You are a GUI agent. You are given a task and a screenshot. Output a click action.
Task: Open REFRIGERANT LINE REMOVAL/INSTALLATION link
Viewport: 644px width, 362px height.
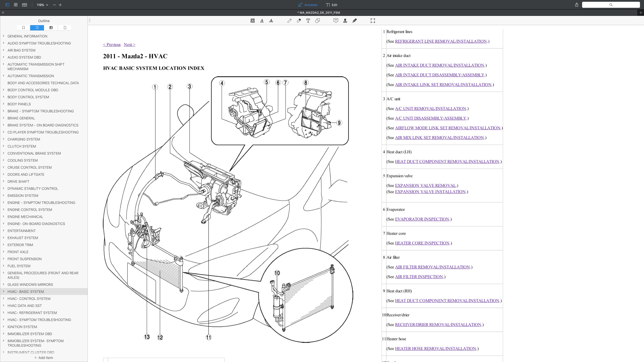[441, 41]
